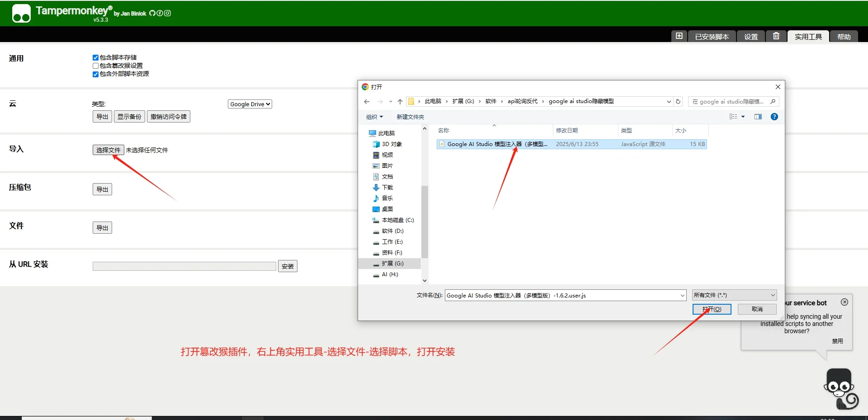Open the Google Drive cloud type dropdown
Image resolution: width=868 pixels, height=420 pixels.
(250, 104)
